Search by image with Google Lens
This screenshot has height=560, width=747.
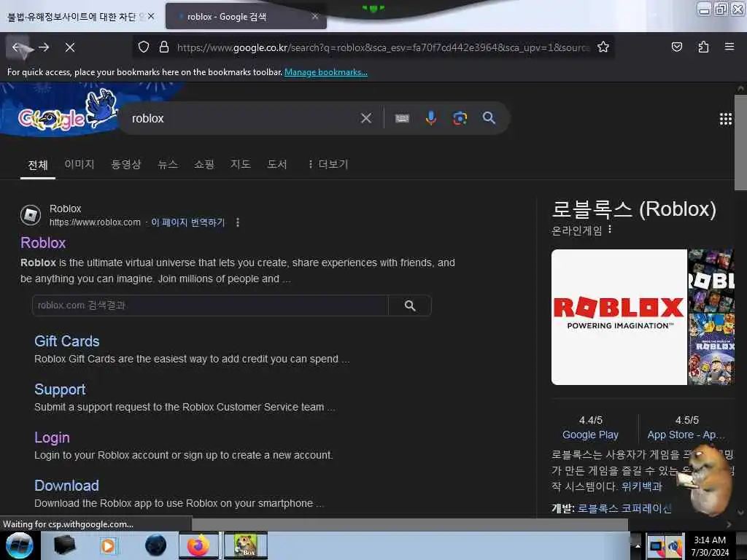pyautogui.click(x=460, y=118)
